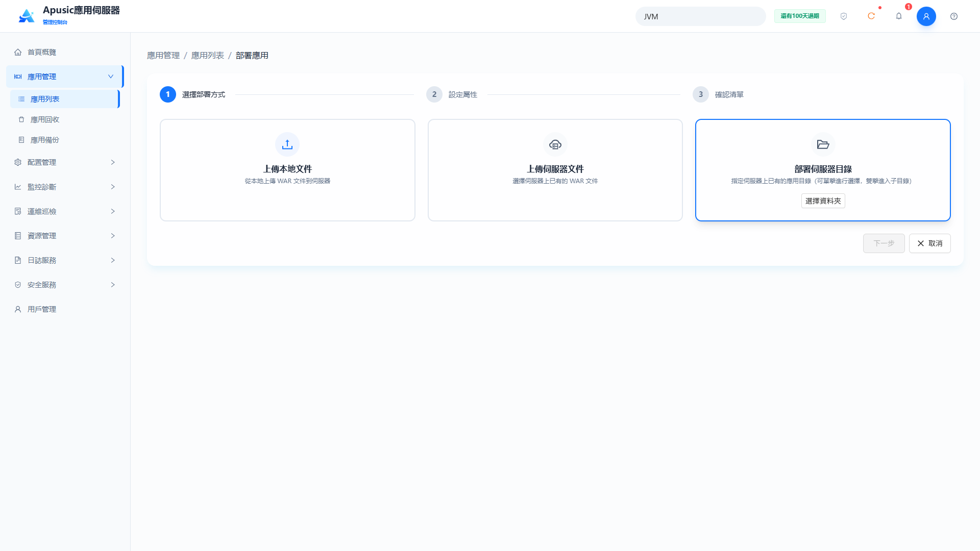This screenshot has width=980, height=551.
Task: Click the upload server file cloud icon
Action: [555, 144]
